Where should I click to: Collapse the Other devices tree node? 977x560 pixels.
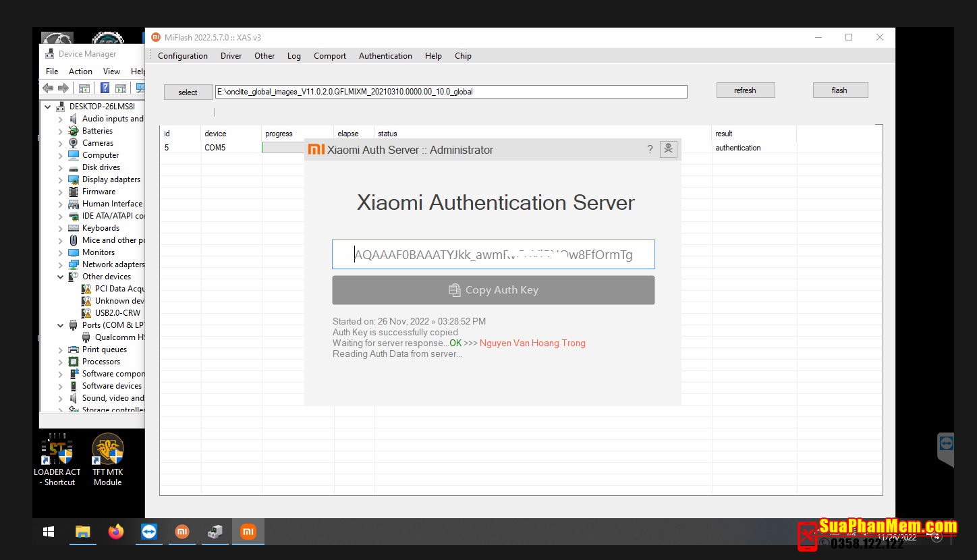point(61,277)
